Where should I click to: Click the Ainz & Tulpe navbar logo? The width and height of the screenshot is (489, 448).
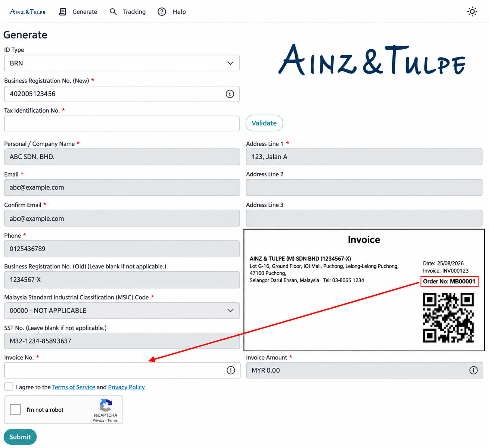pyautogui.click(x=28, y=12)
